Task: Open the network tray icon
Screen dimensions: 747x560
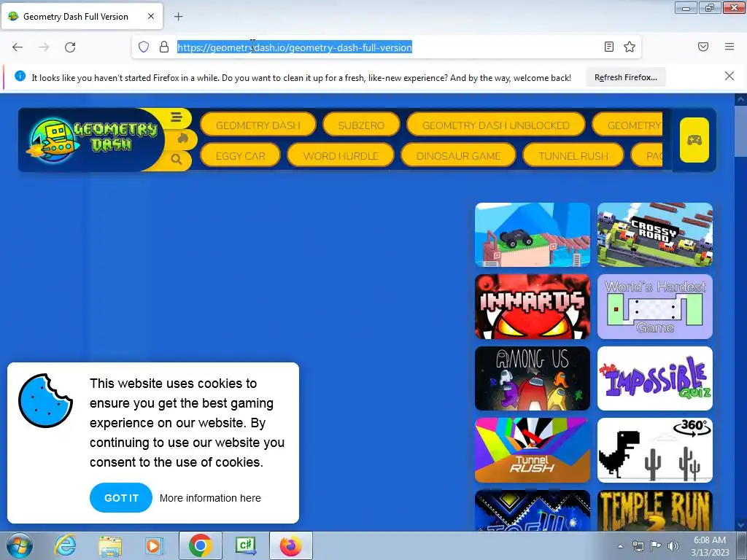Action: 638,546
